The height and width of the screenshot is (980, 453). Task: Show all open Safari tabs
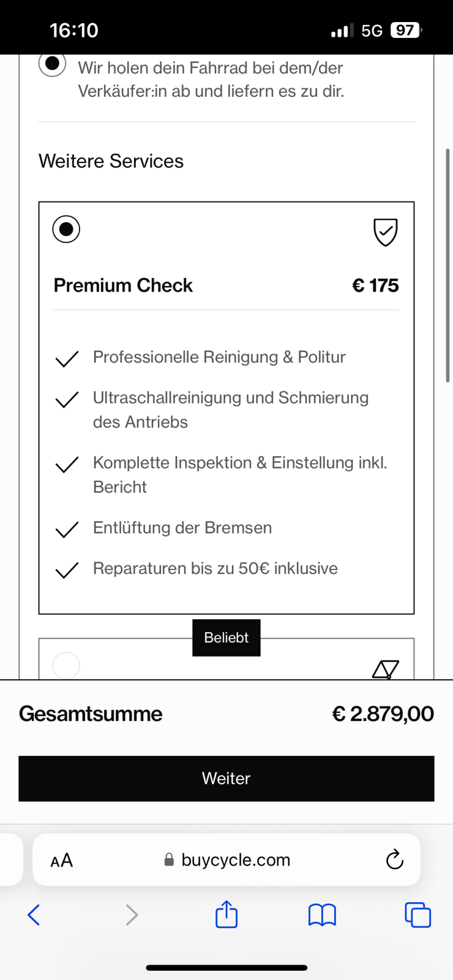(417, 915)
